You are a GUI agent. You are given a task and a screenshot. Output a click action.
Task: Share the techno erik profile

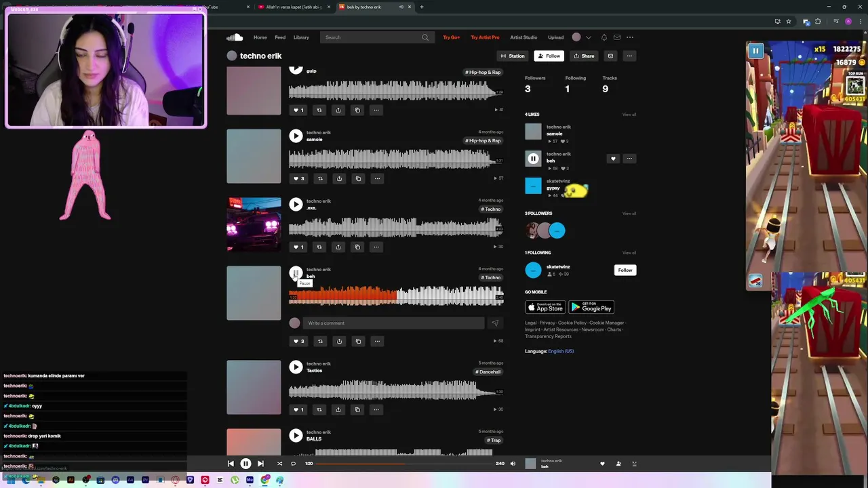[584, 56]
